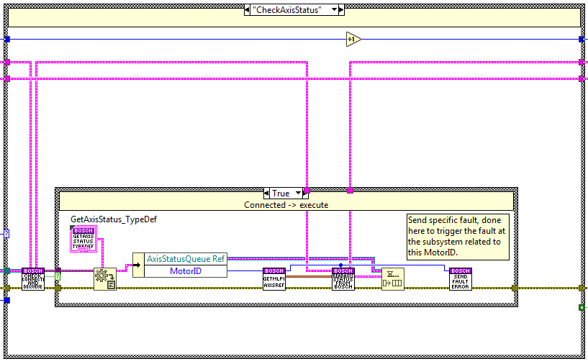The height and width of the screenshot is (364, 588).
Task: Click the left pink tunnel on inner case top border
Action: pos(307,191)
